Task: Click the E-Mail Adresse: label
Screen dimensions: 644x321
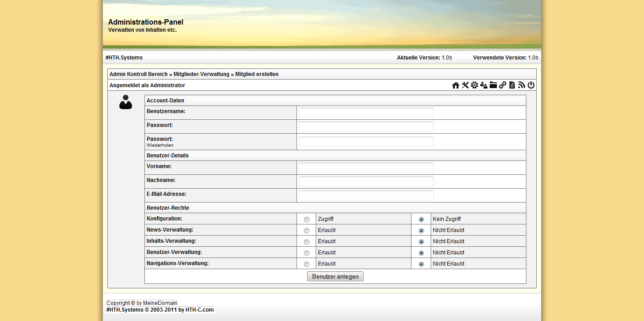Action: pos(166,194)
